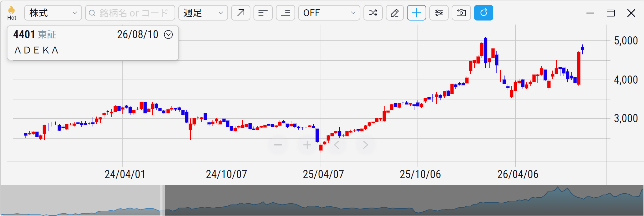Move chart forward with right chevron
This screenshot has width=644, height=216.
(366, 145)
